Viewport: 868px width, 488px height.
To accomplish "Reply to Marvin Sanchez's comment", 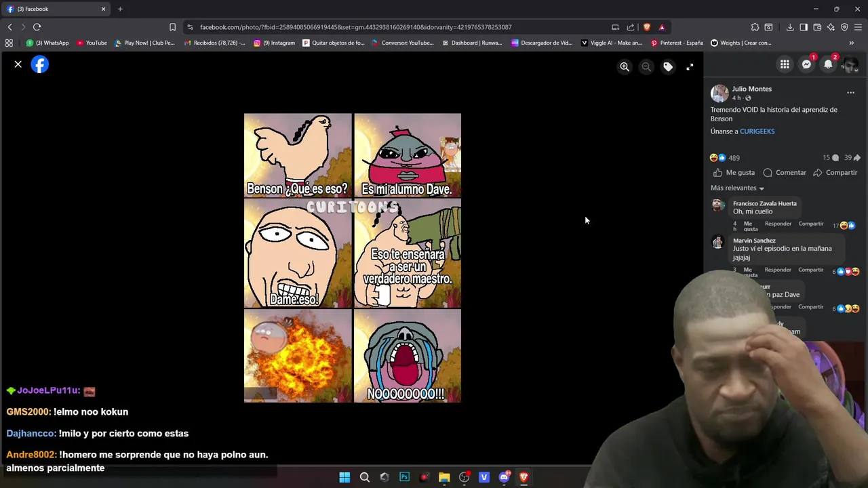I will (778, 270).
